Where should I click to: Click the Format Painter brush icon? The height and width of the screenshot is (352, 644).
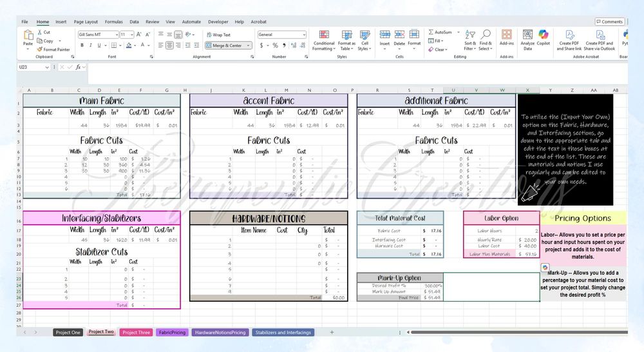39,50
